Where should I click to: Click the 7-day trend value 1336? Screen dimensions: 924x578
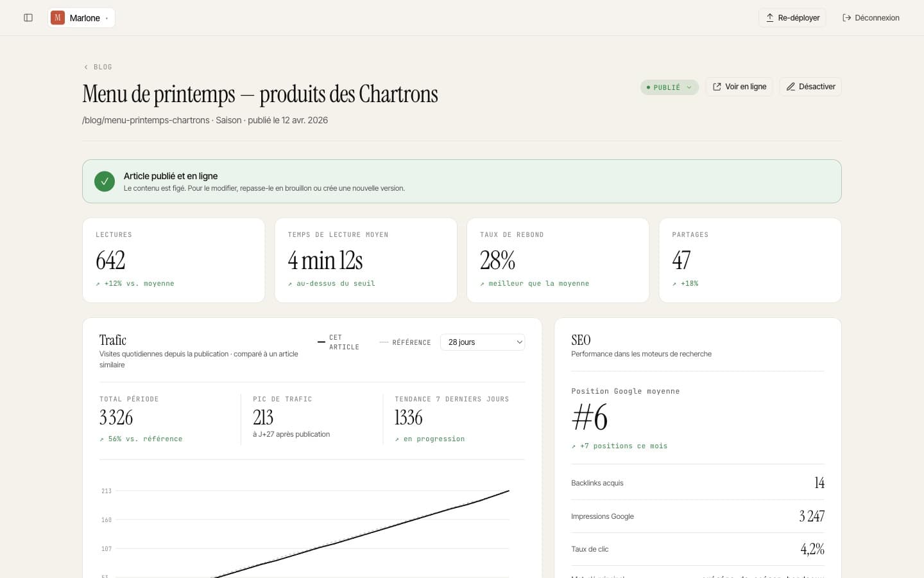[x=409, y=417]
